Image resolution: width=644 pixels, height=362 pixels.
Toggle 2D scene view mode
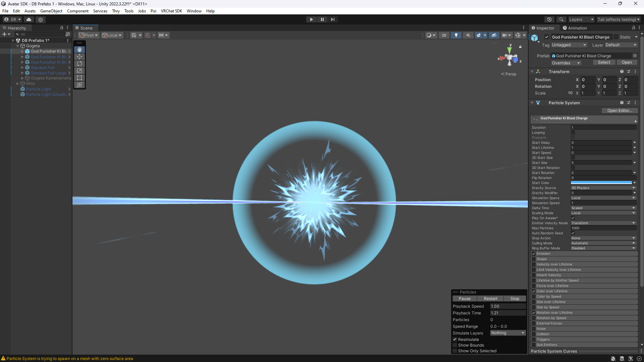tap(444, 35)
